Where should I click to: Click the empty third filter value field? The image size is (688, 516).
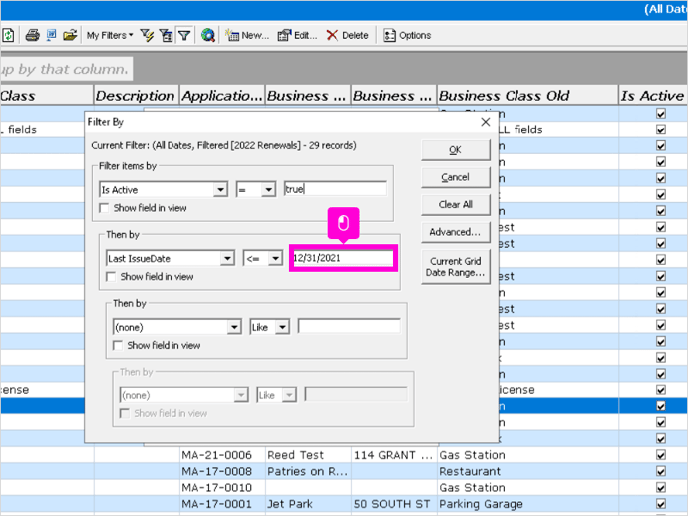[x=349, y=326]
